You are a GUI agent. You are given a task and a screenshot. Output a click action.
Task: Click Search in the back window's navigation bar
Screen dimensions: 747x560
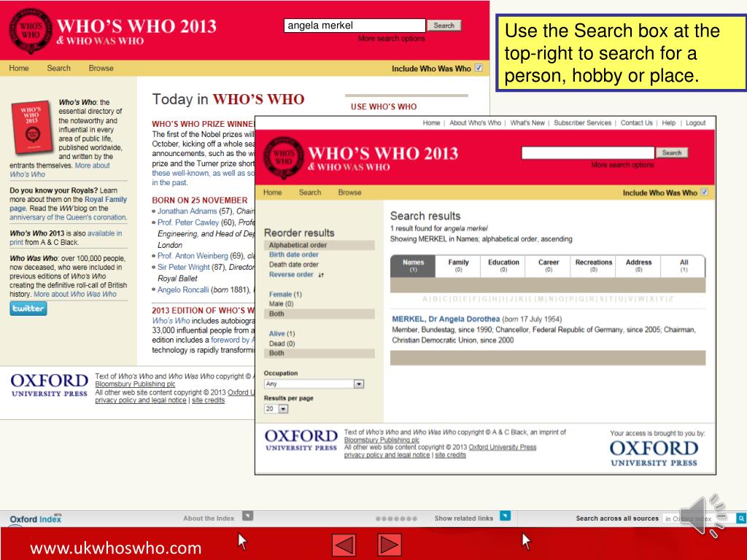[x=58, y=68]
